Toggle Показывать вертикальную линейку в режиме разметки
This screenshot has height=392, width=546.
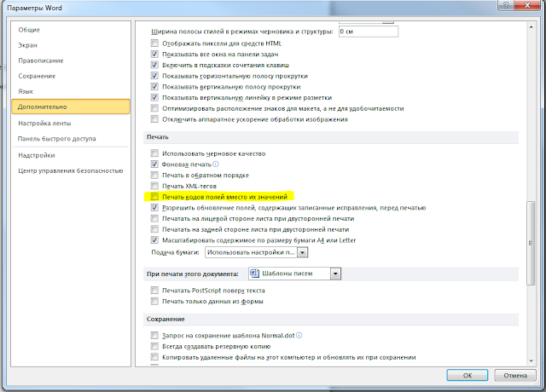(x=154, y=97)
